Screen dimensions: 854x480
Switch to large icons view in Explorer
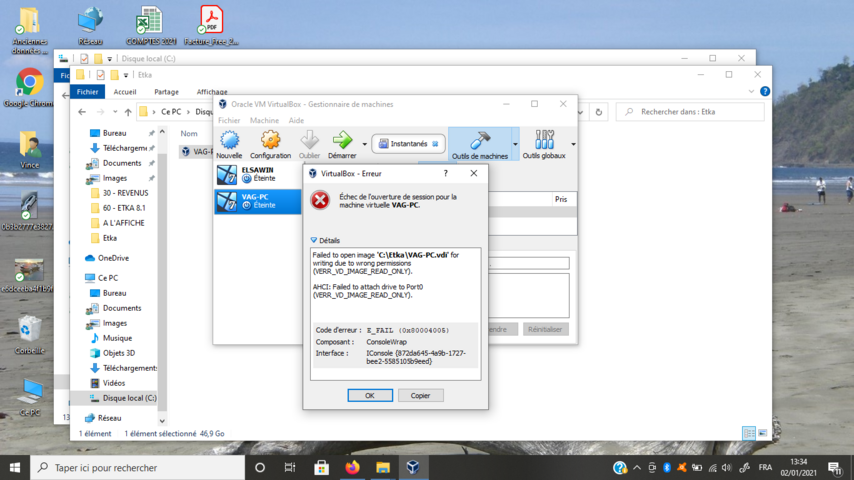(762, 433)
